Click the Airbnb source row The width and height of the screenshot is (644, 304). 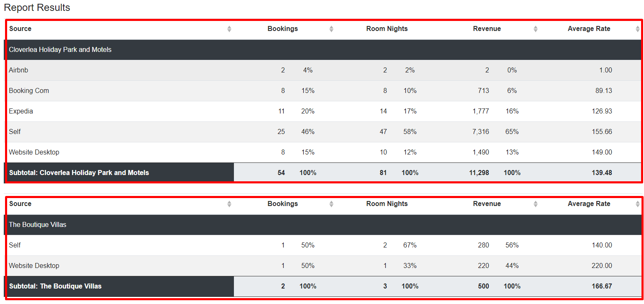click(323, 70)
